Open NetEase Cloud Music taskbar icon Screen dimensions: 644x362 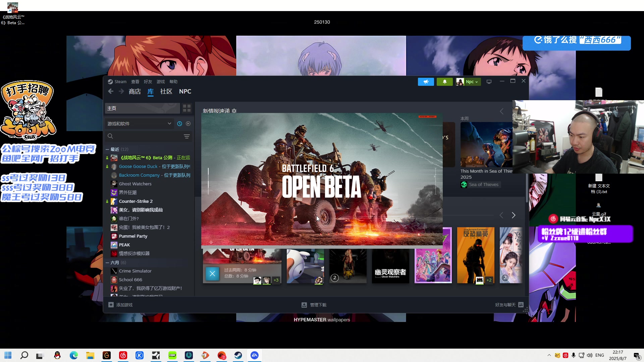pyautogui.click(x=123, y=355)
